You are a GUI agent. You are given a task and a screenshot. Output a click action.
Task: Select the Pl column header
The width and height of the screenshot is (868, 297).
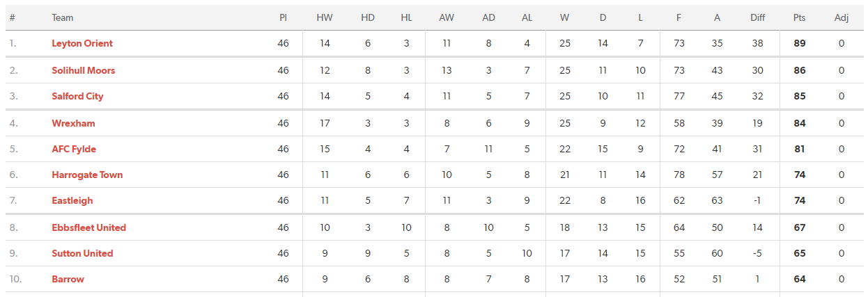click(283, 17)
